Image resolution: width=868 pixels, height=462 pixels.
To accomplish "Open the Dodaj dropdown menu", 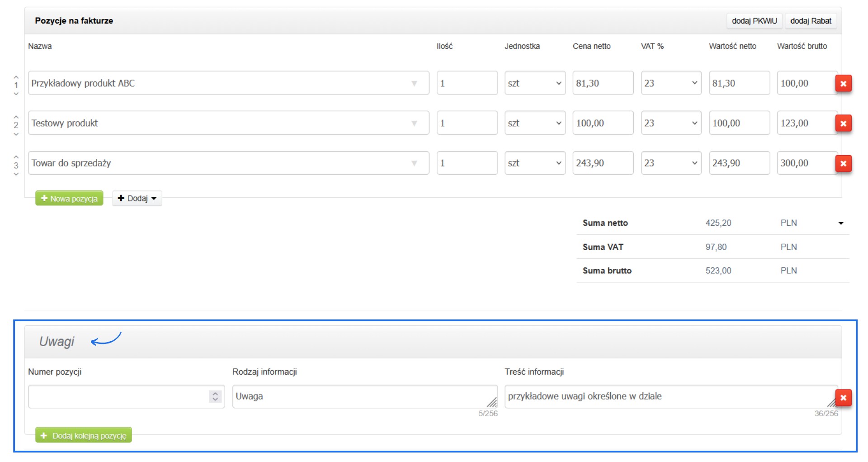I will pyautogui.click(x=137, y=198).
